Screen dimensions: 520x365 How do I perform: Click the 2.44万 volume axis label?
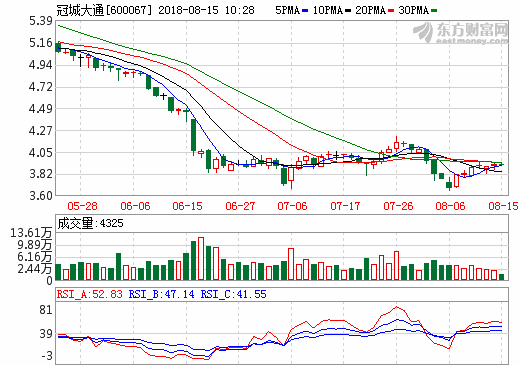tap(35, 269)
